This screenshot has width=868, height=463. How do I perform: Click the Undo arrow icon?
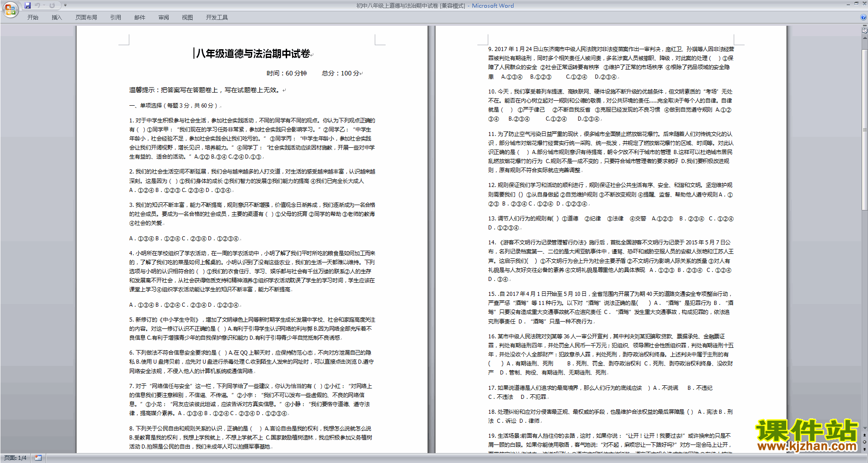pyautogui.click(x=37, y=5)
